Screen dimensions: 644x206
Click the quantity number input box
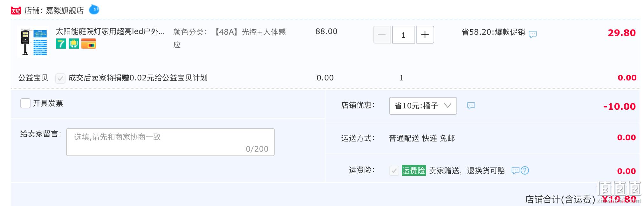[x=404, y=35]
